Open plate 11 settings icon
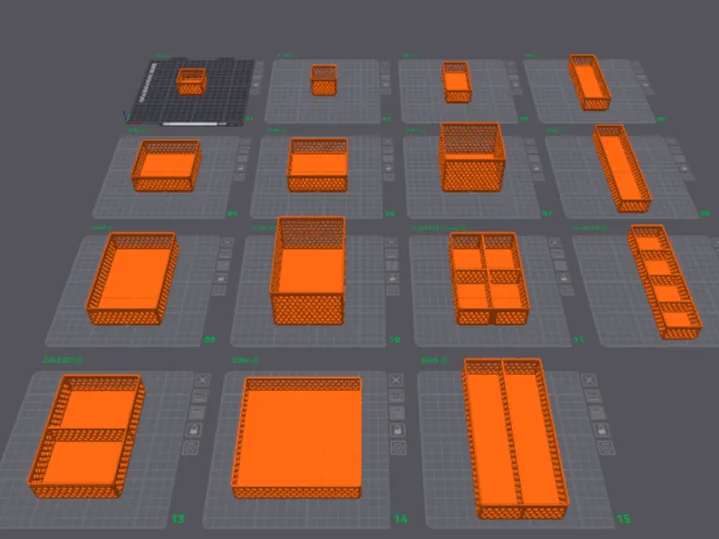This screenshot has height=539, width=719. click(567, 290)
